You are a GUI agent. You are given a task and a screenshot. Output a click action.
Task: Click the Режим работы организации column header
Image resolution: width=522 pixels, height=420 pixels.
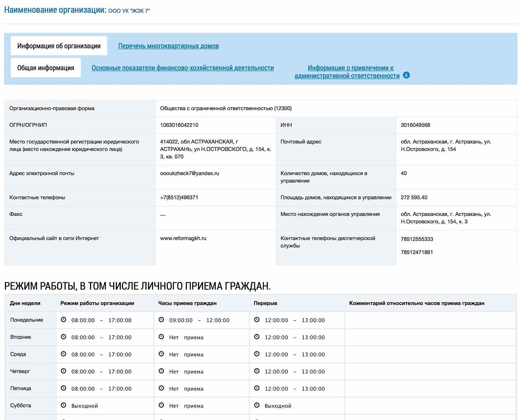click(x=97, y=303)
